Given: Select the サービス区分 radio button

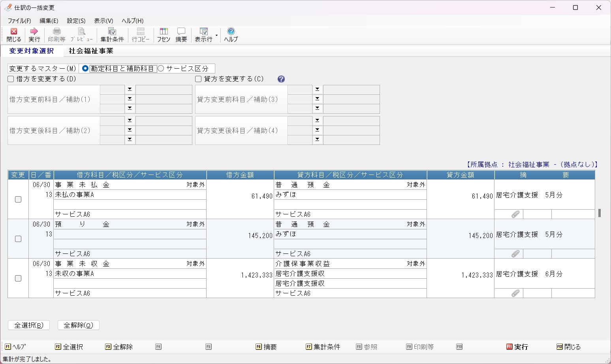Looking at the screenshot, I should pyautogui.click(x=161, y=69).
